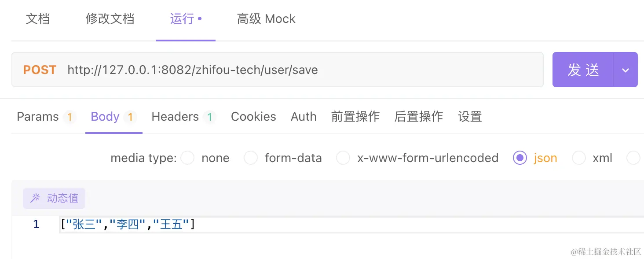Viewport: 644px width, 259px height.
Task: Choose form-data media type
Action: click(251, 158)
